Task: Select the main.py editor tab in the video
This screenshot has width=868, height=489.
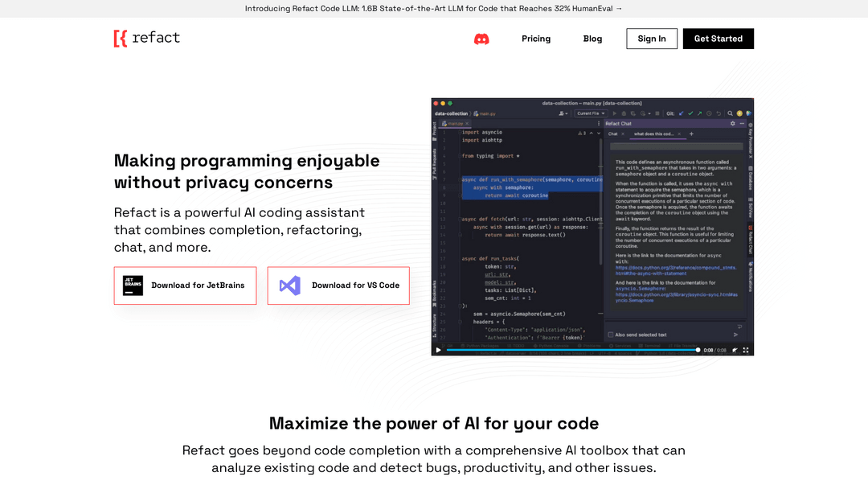Action: click(455, 124)
